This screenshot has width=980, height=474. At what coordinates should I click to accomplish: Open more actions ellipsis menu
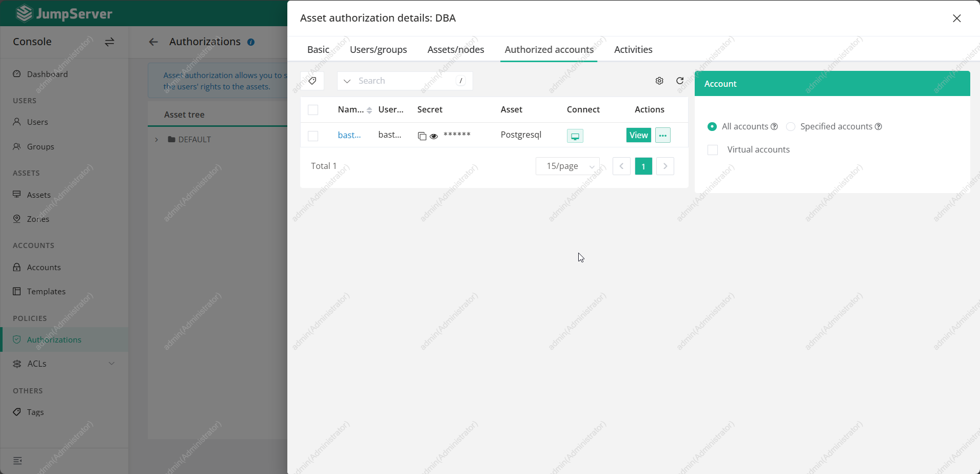(662, 135)
